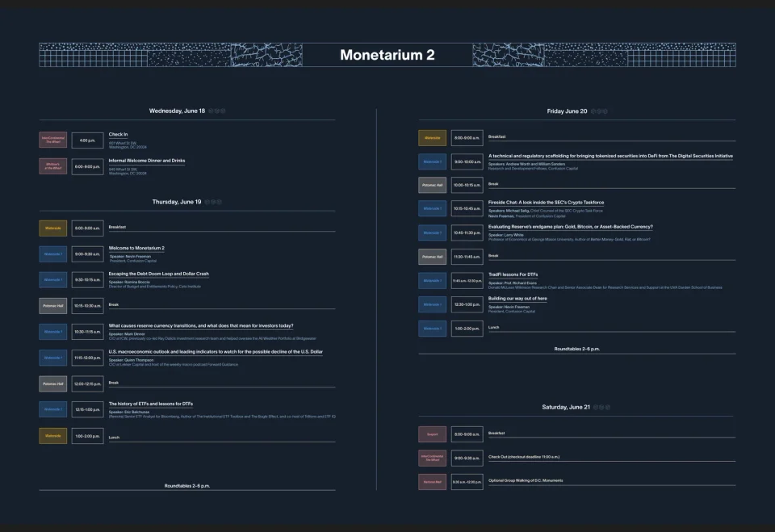Click the Whitlow's location tag
Image resolution: width=775 pixels, height=532 pixels.
pyautogui.click(x=53, y=166)
